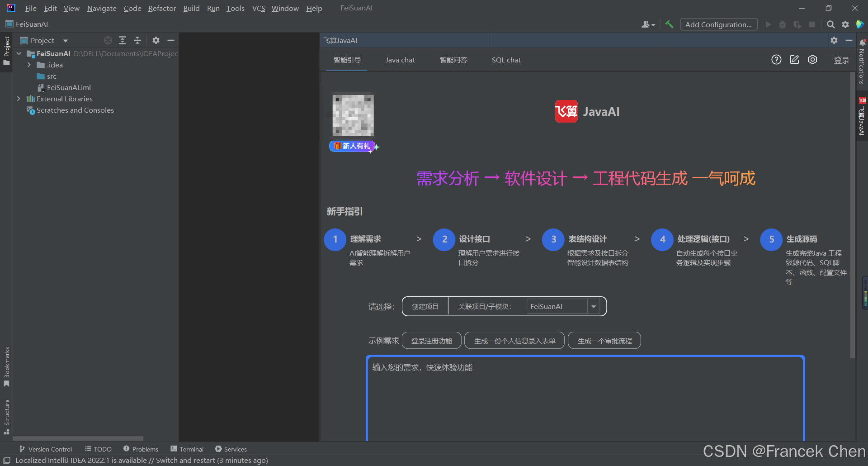Open the File menu
Viewport: 868px width, 466px height.
tap(30, 8)
